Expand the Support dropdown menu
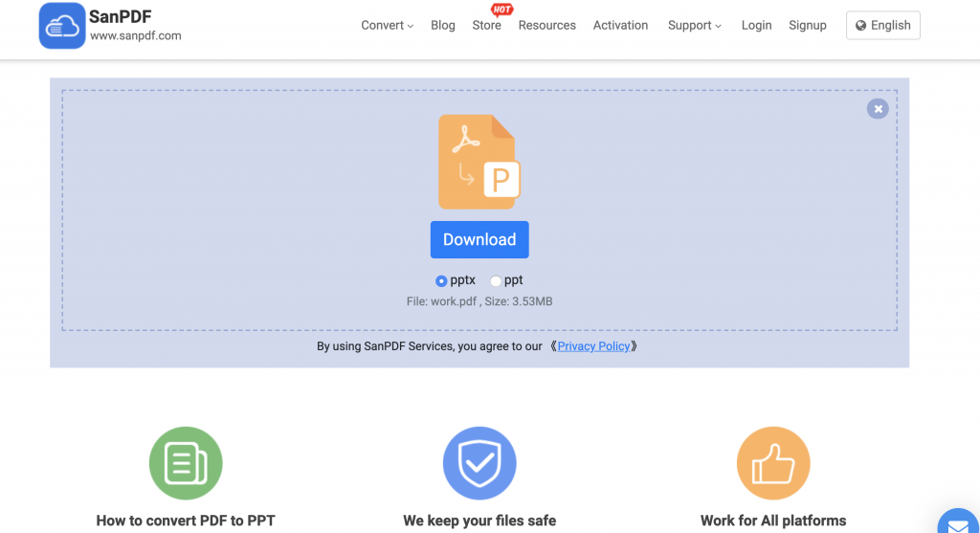Viewport: 980px width, 533px height. (x=695, y=26)
